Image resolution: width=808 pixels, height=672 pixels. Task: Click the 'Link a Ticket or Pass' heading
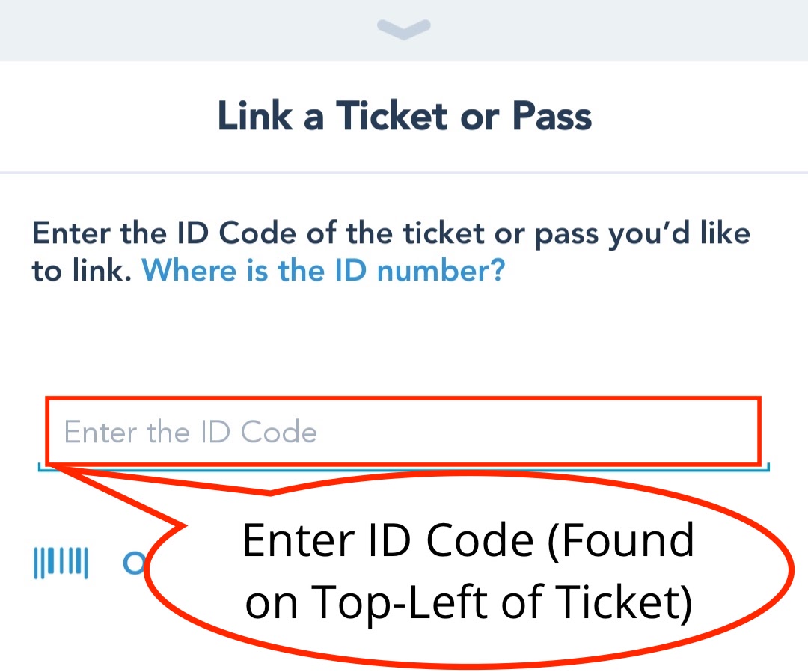pyautogui.click(x=404, y=116)
